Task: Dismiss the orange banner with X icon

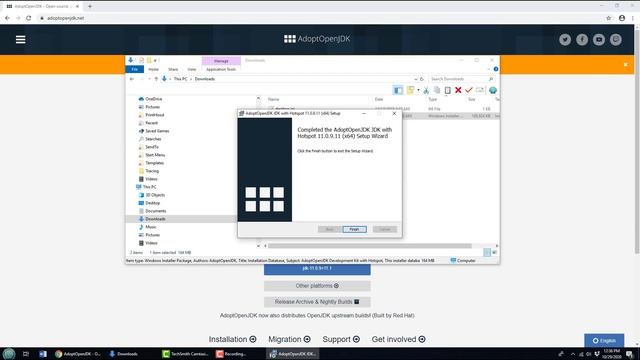Action: coord(625,64)
